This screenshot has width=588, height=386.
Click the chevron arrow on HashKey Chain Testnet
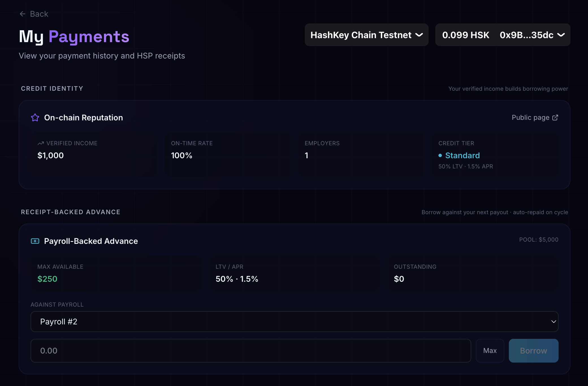click(x=419, y=35)
